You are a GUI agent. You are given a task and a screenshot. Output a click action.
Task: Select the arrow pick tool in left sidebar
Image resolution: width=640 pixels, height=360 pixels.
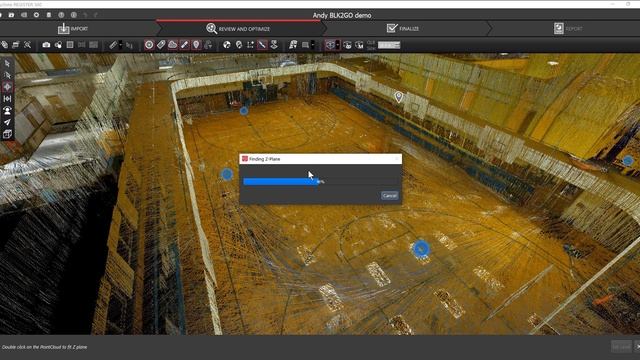[7, 63]
